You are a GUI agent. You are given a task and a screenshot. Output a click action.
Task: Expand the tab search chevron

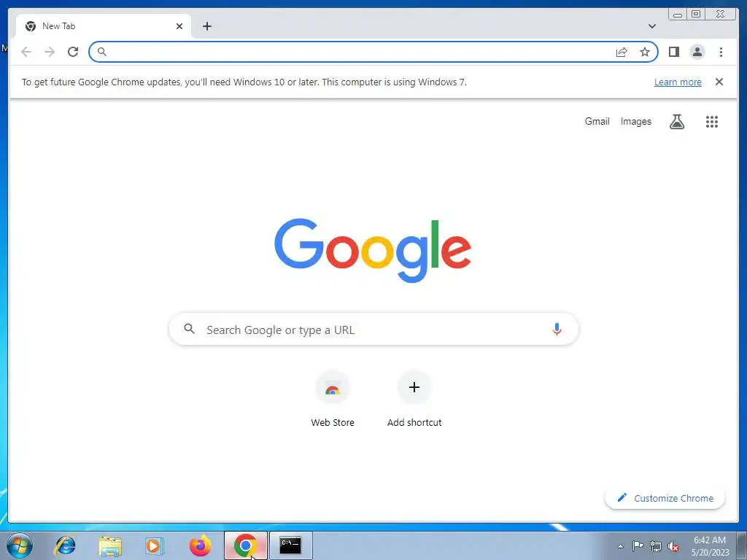[x=652, y=26]
